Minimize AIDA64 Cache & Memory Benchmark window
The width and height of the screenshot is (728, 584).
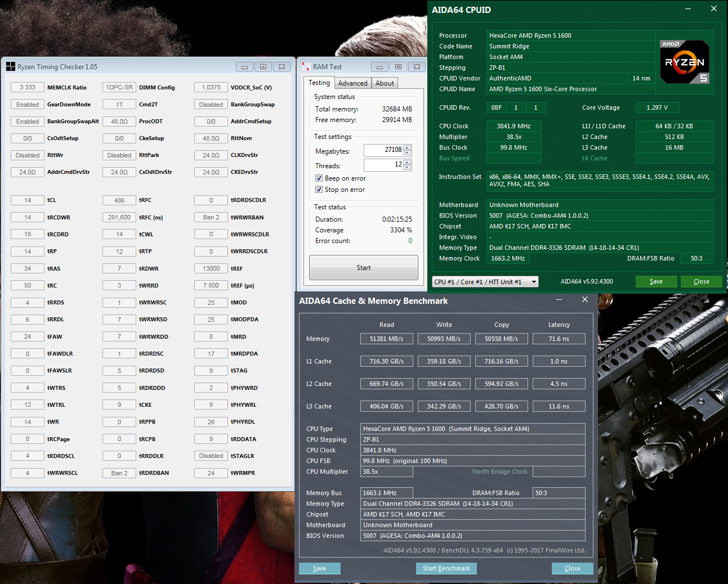(x=560, y=300)
